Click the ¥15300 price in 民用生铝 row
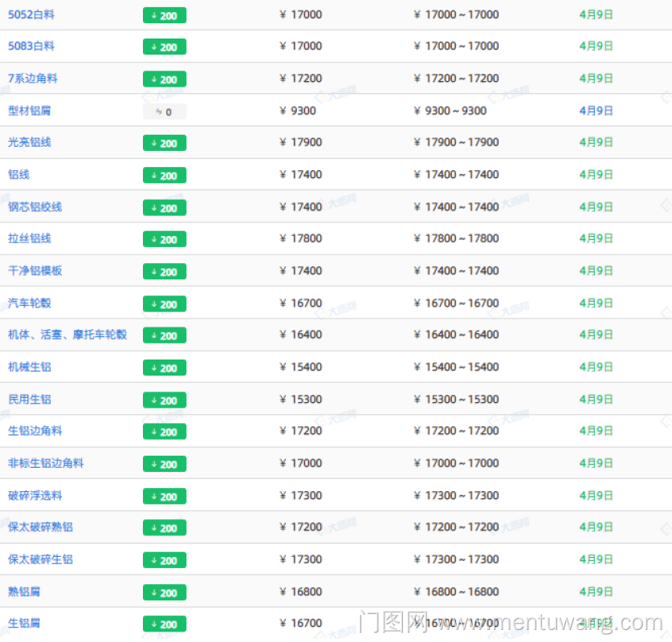 tap(300, 400)
